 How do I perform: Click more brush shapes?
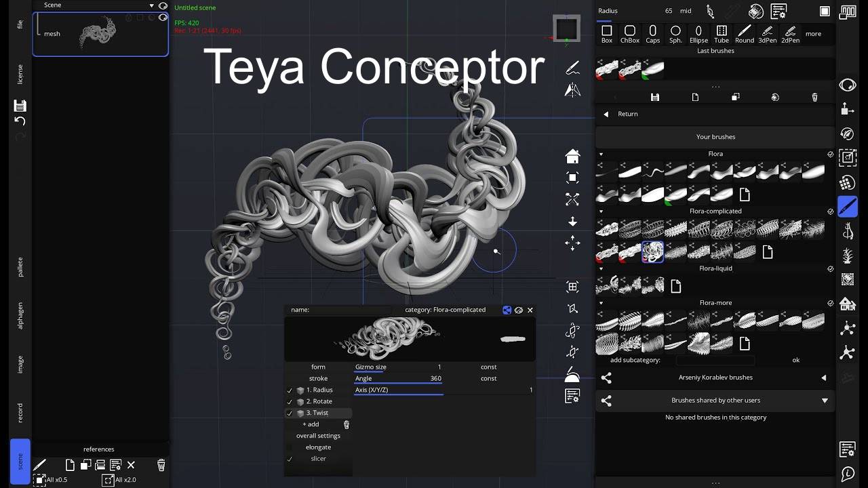(x=813, y=34)
